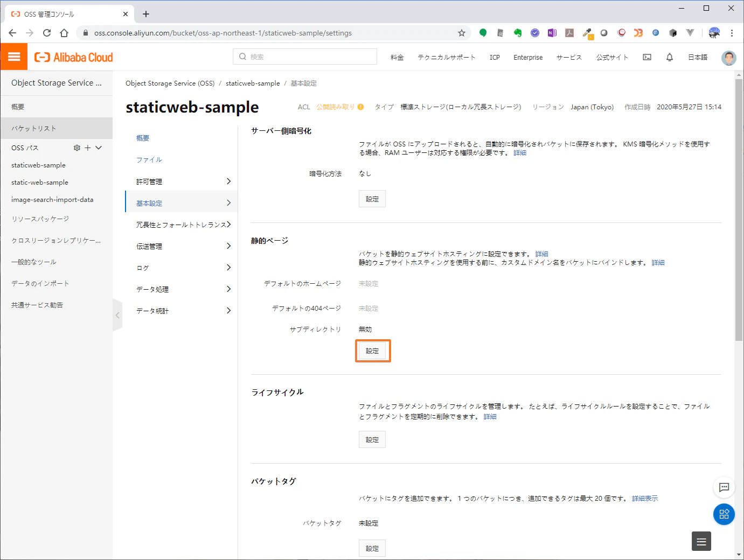Click 設定 under バケットタグ

[x=372, y=548]
